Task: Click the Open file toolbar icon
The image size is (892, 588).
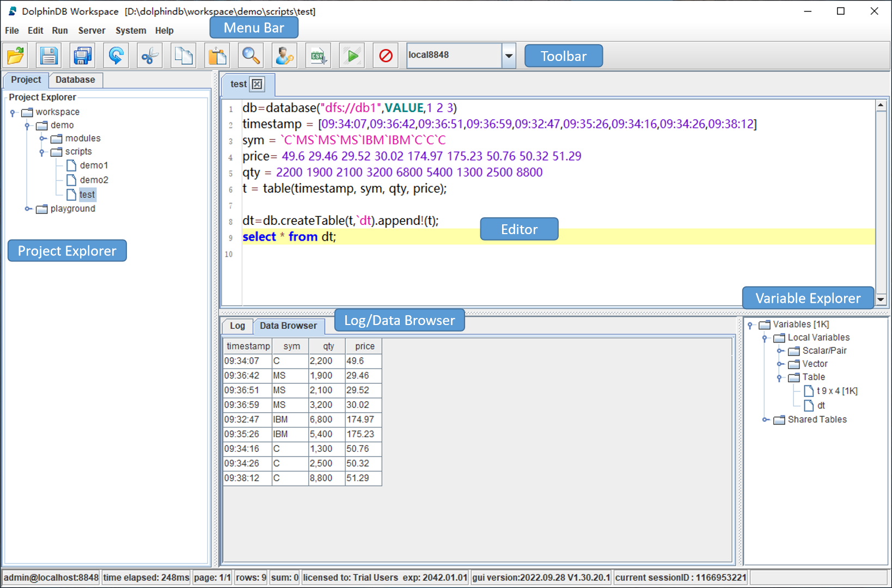Action: (x=16, y=56)
